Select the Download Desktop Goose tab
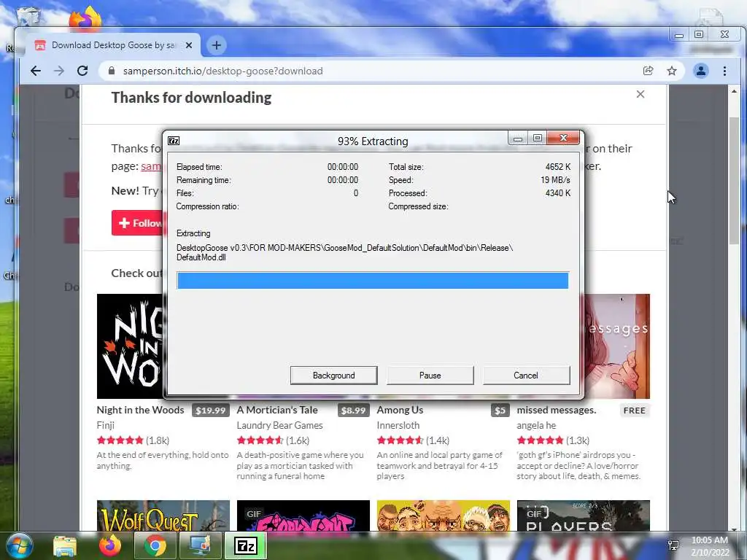This screenshot has width=747, height=560. [113, 45]
